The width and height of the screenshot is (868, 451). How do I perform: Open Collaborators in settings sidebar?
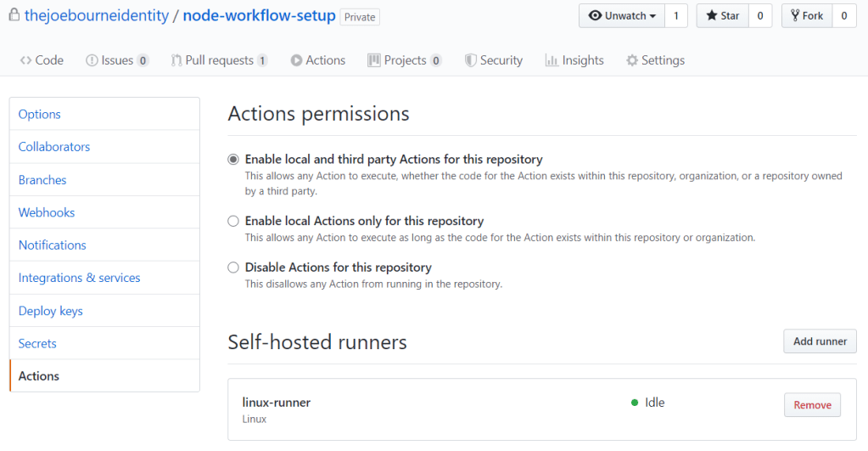click(104, 147)
